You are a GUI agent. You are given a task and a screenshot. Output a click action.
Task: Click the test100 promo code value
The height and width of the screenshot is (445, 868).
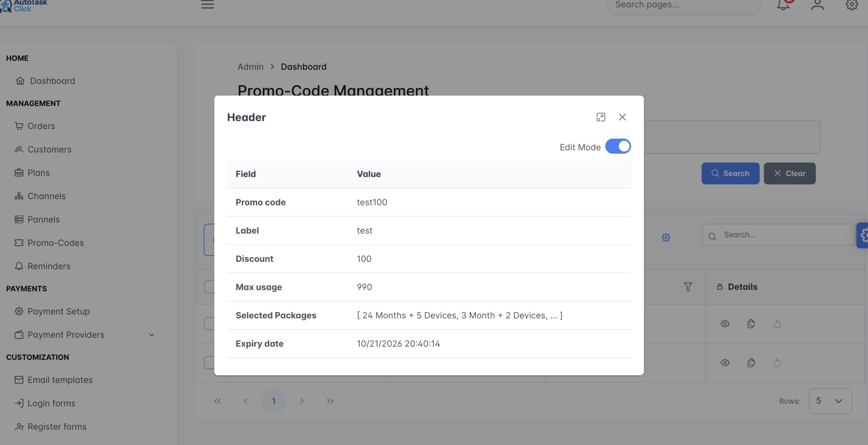click(x=372, y=202)
